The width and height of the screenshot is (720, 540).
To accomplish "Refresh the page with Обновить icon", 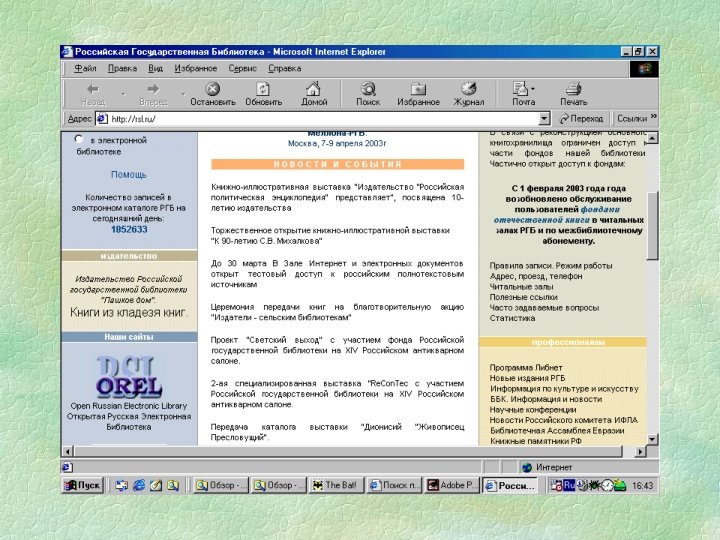I will coord(263,88).
